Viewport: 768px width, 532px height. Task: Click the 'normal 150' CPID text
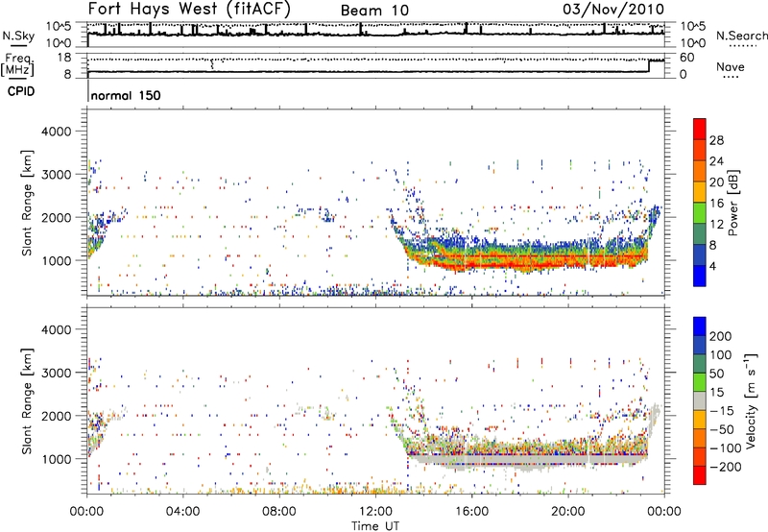click(126, 95)
